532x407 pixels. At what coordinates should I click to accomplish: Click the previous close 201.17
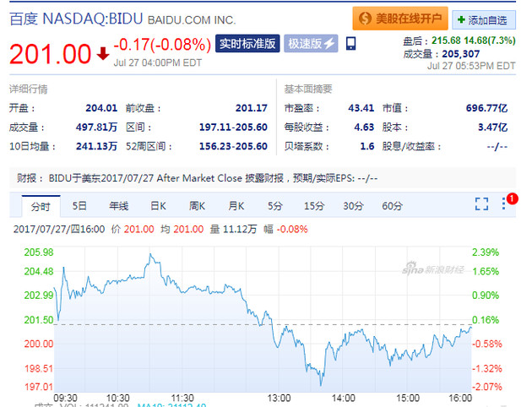pos(252,108)
